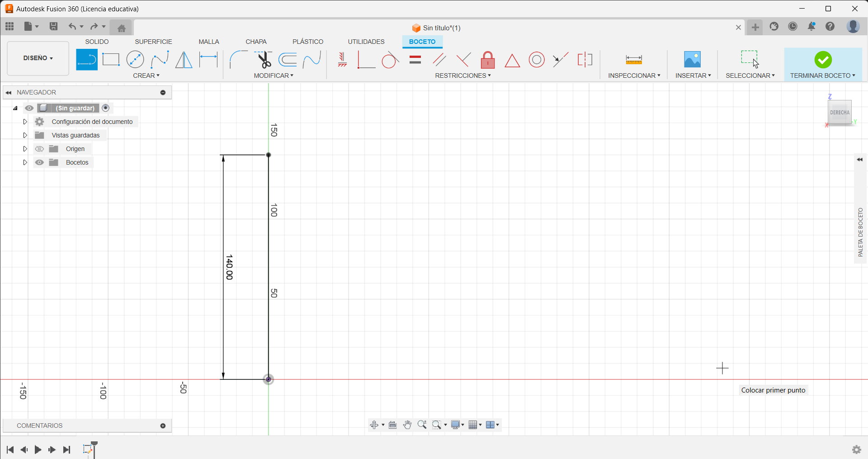Open the SELECCIONAR dropdown menu
This screenshot has height=459, width=868.
[x=750, y=76]
